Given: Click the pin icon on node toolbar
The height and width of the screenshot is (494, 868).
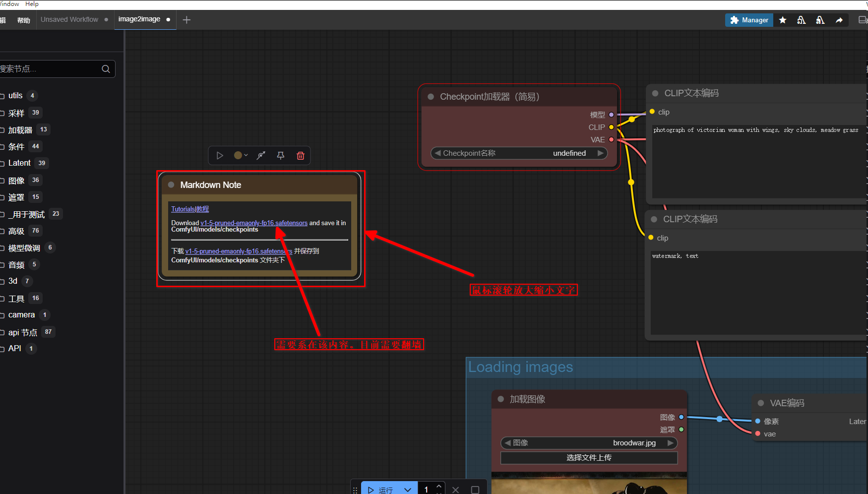Looking at the screenshot, I should (x=280, y=156).
